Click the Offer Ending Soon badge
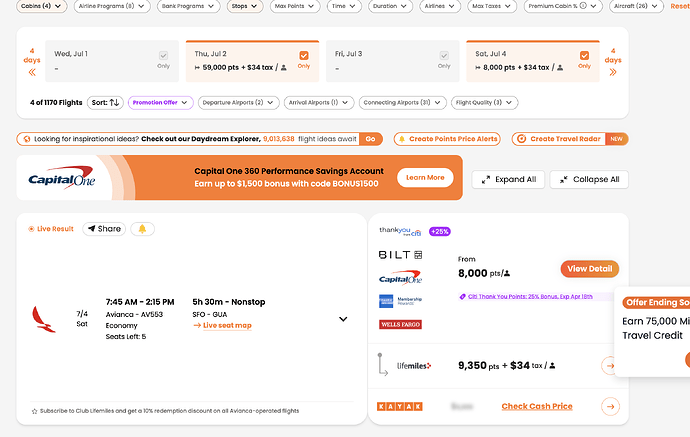 click(656, 303)
